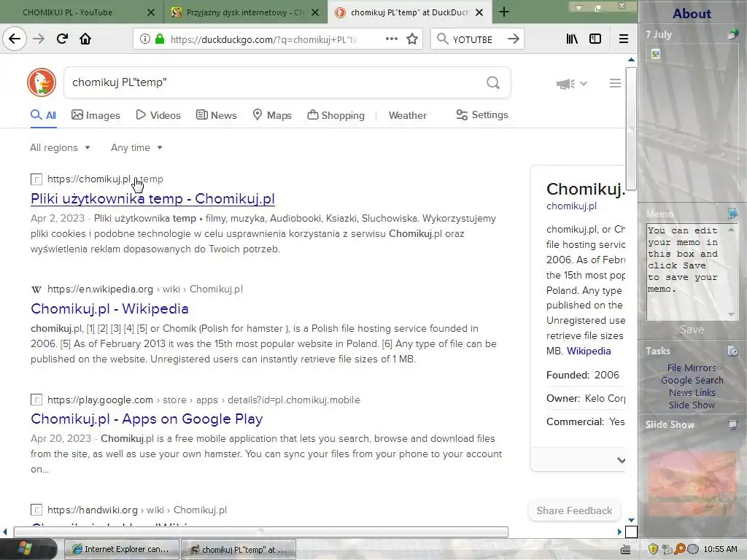Click the small picture icon under 7 July
Viewport: 747px width, 560px height.
coord(656,54)
